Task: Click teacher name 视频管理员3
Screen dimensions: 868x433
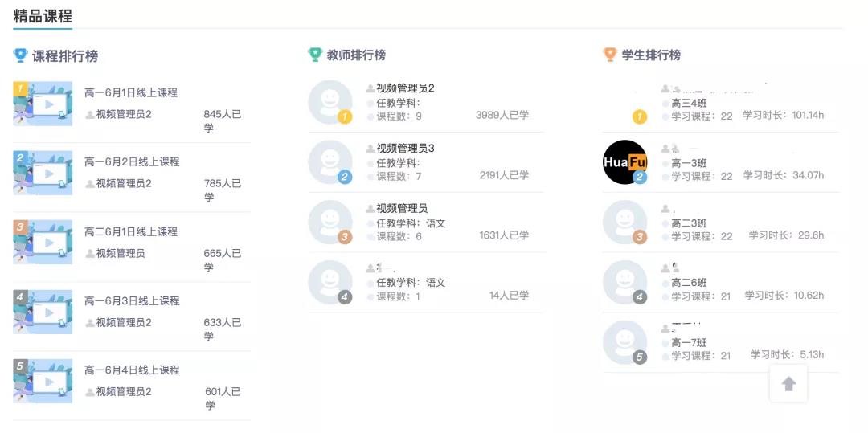Action: click(405, 149)
